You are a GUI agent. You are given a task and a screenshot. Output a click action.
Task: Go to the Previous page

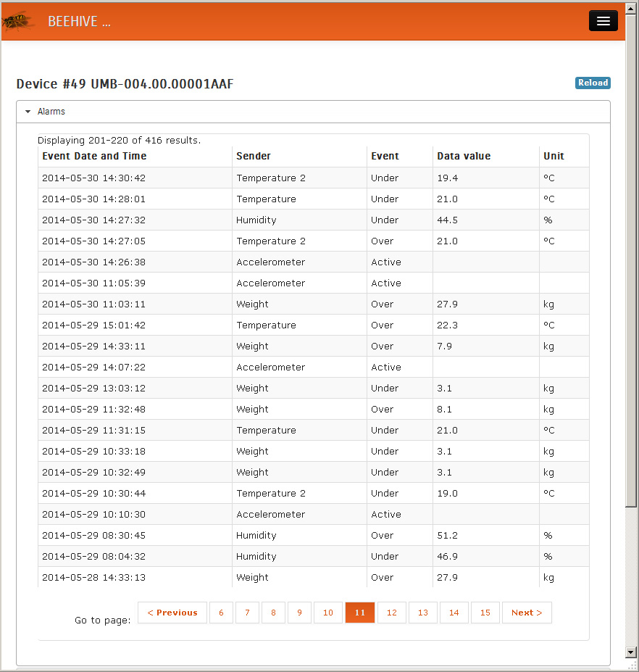(x=172, y=613)
